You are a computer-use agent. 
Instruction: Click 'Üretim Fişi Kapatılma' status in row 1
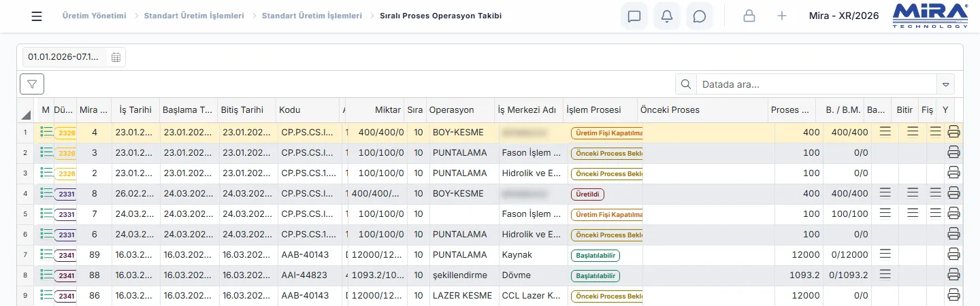(607, 133)
